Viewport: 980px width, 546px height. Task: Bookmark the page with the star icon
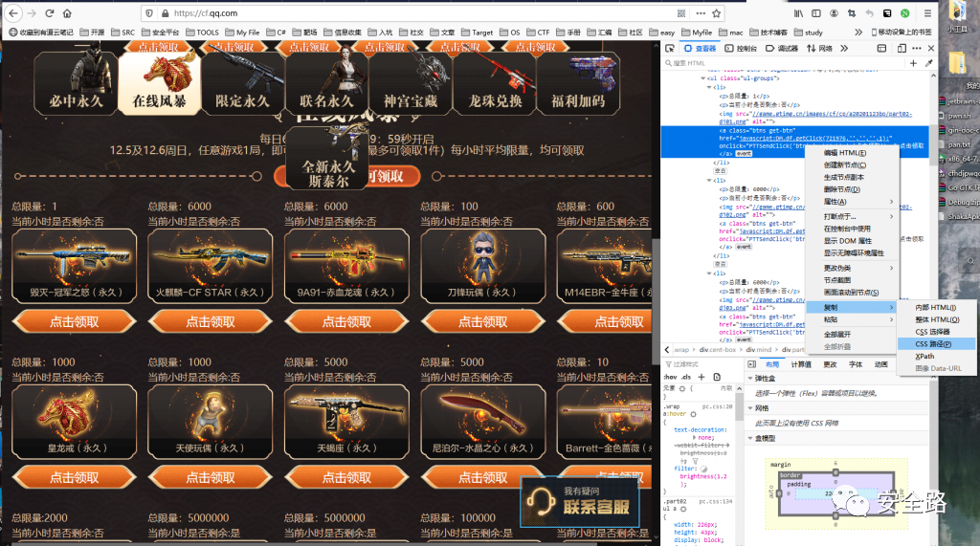click(x=716, y=13)
